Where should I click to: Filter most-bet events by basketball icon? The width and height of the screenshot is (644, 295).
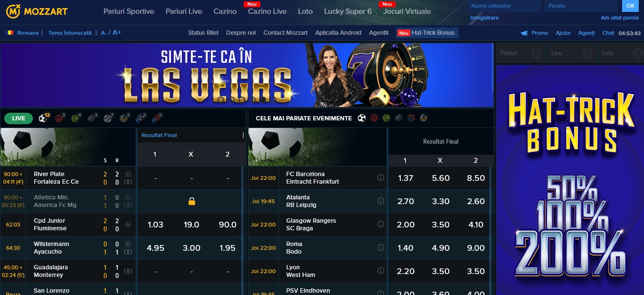tap(374, 118)
